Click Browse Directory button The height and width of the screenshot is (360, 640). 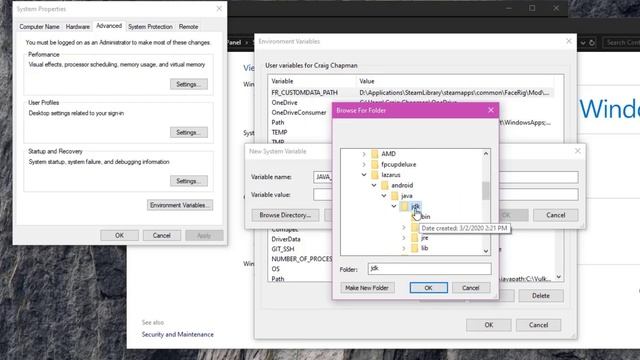point(285,215)
